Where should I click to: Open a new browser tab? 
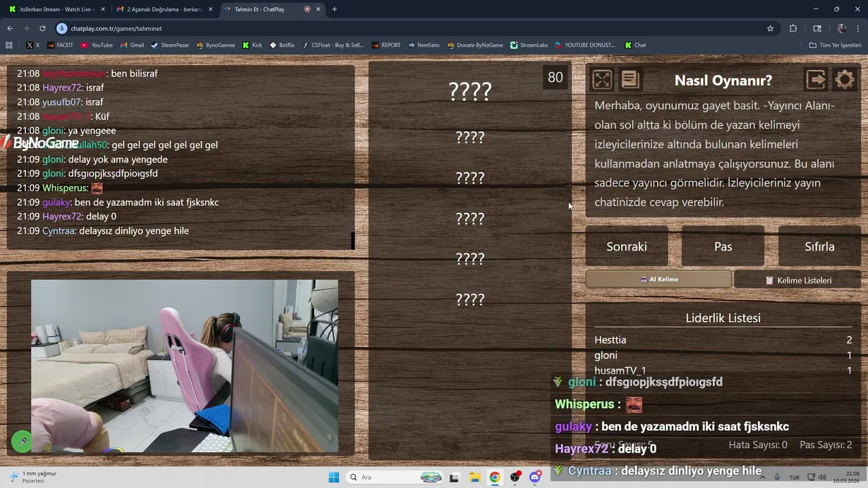tap(334, 9)
